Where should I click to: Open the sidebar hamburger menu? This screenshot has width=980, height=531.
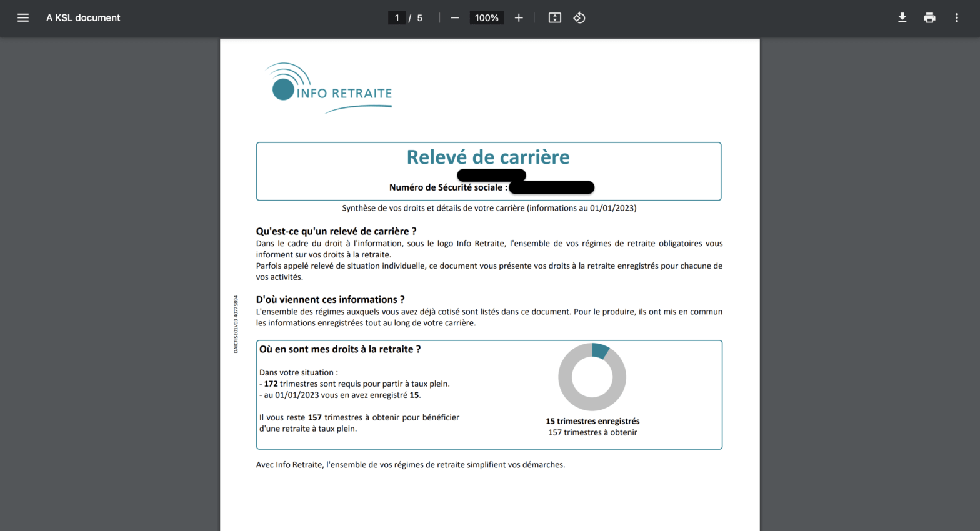tap(23, 18)
